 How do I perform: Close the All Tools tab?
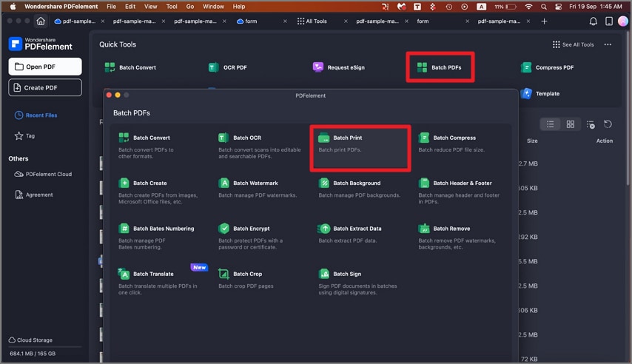pos(346,21)
